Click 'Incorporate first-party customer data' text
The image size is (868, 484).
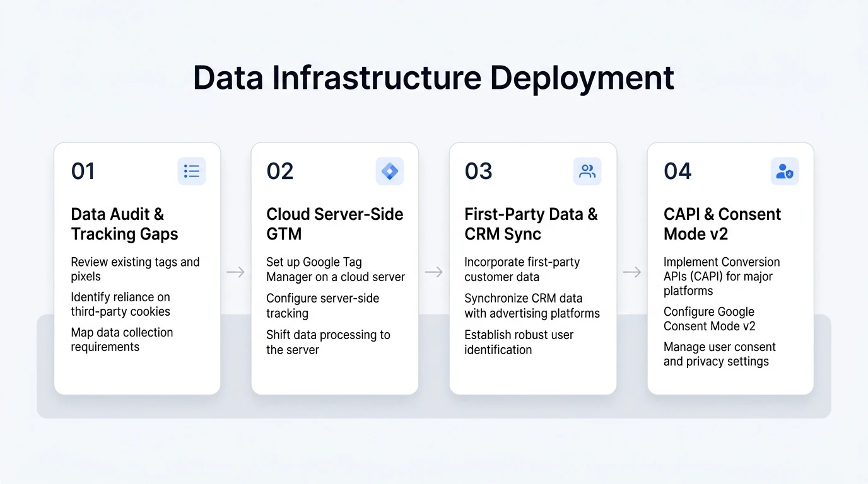coord(522,269)
